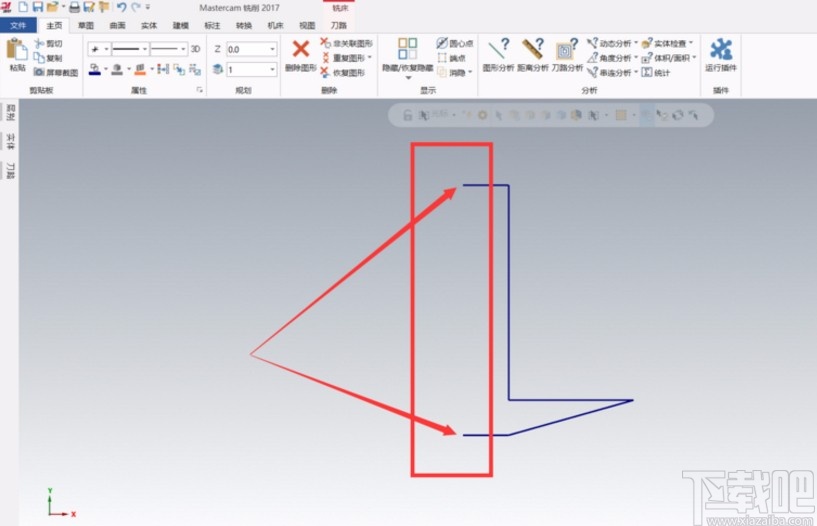Expand the Z depth value dropdown arrow
This screenshot has width=817, height=526.
(273, 49)
